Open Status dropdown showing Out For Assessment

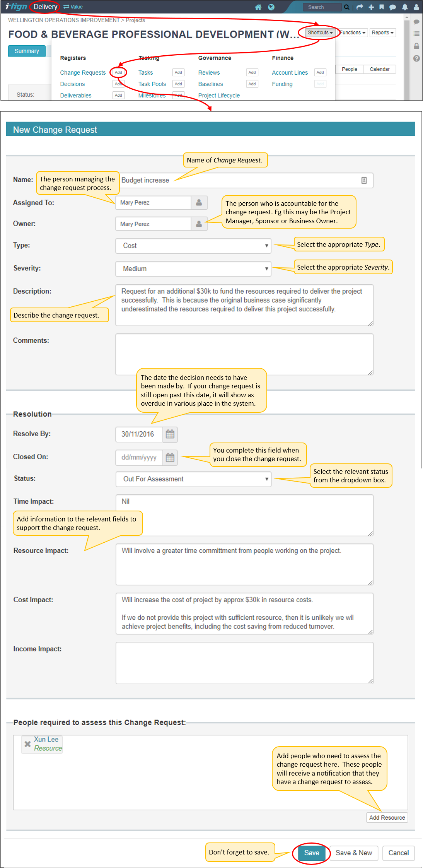click(x=193, y=479)
